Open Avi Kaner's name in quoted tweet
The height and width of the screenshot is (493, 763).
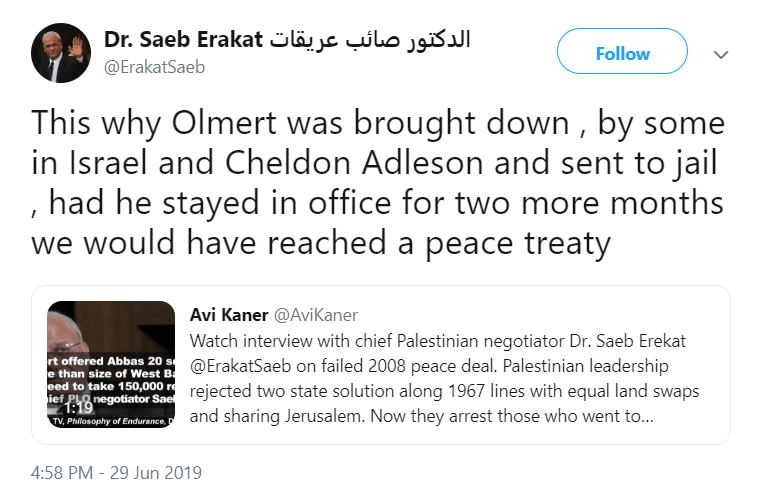point(229,315)
